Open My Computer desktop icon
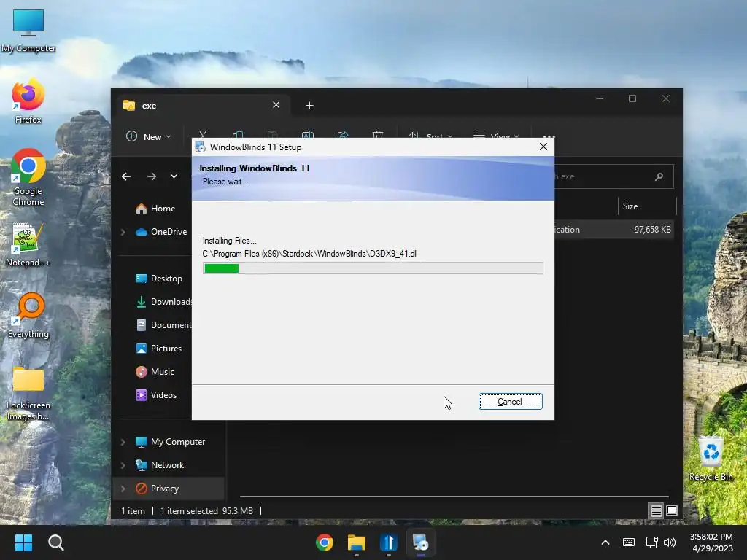The width and height of the screenshot is (747, 560). (28, 31)
